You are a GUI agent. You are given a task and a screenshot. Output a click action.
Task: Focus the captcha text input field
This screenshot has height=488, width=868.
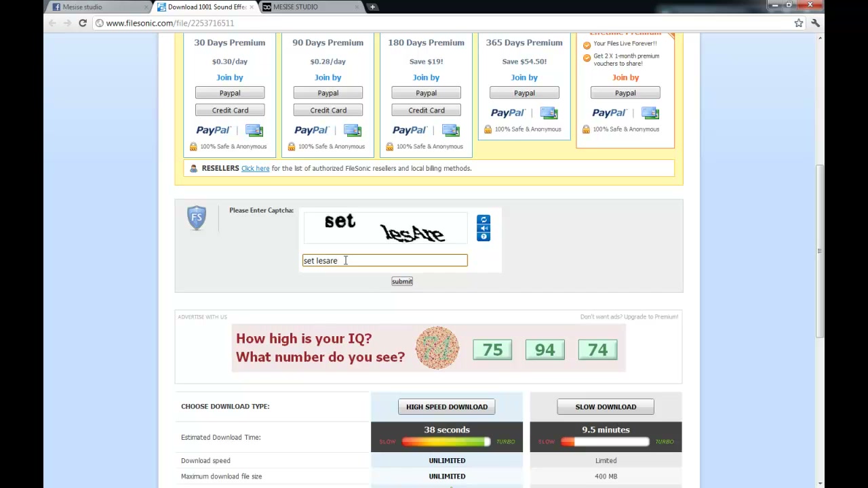[x=384, y=260]
